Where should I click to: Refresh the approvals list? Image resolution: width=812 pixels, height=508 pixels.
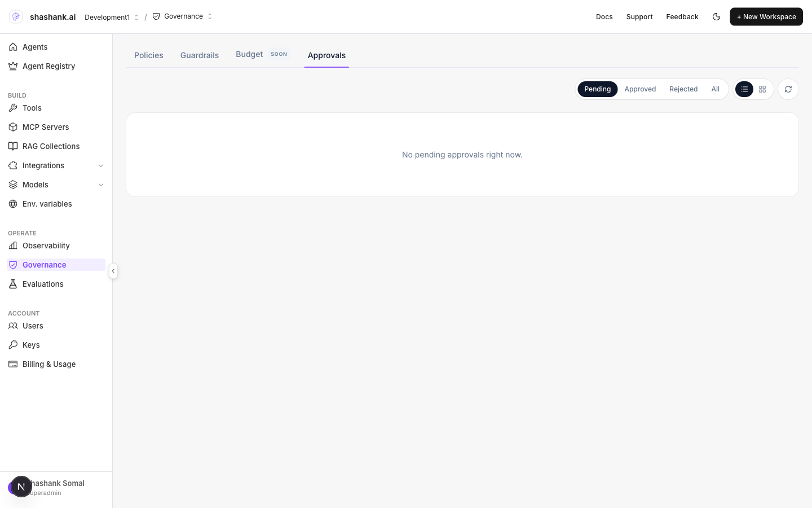788,89
